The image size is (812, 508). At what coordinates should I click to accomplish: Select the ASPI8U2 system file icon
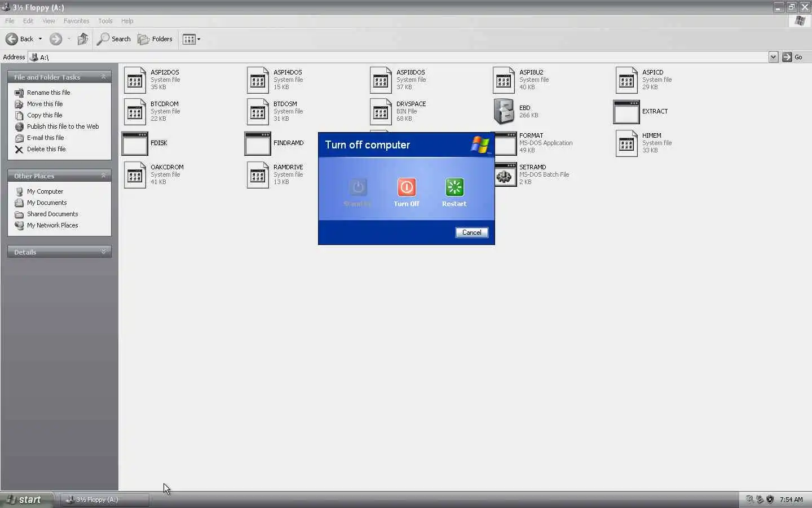[x=504, y=80]
